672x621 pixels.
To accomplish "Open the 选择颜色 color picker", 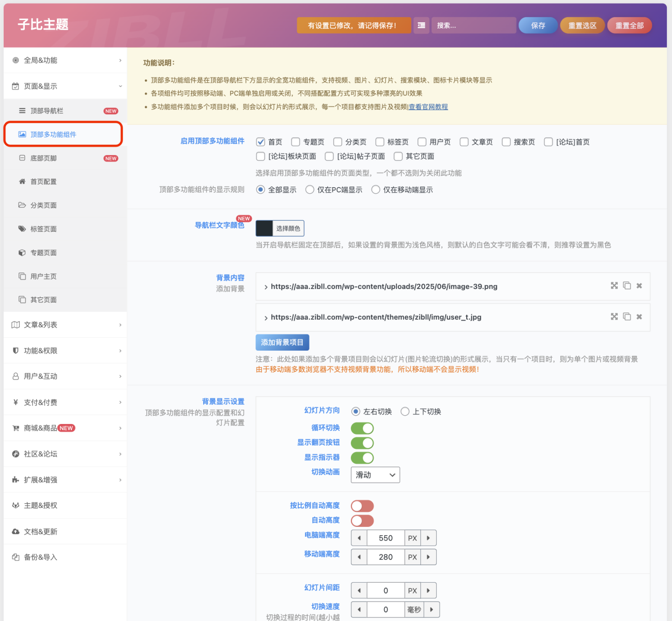I will coord(287,228).
